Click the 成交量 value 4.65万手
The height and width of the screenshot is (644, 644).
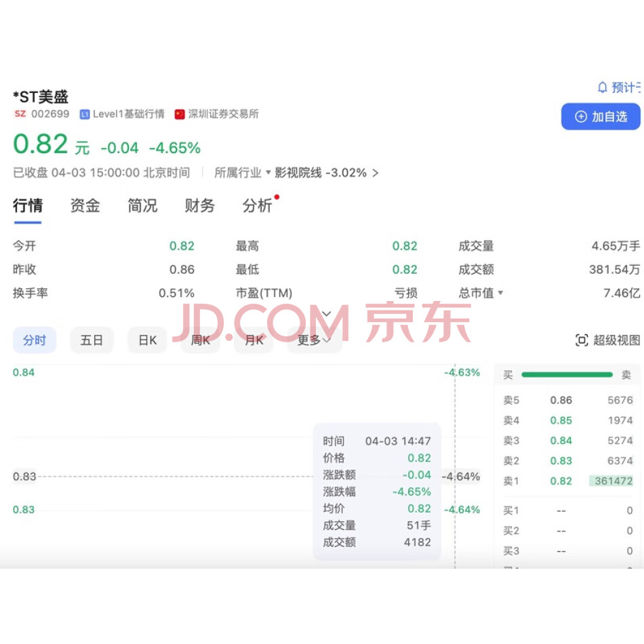(616, 245)
